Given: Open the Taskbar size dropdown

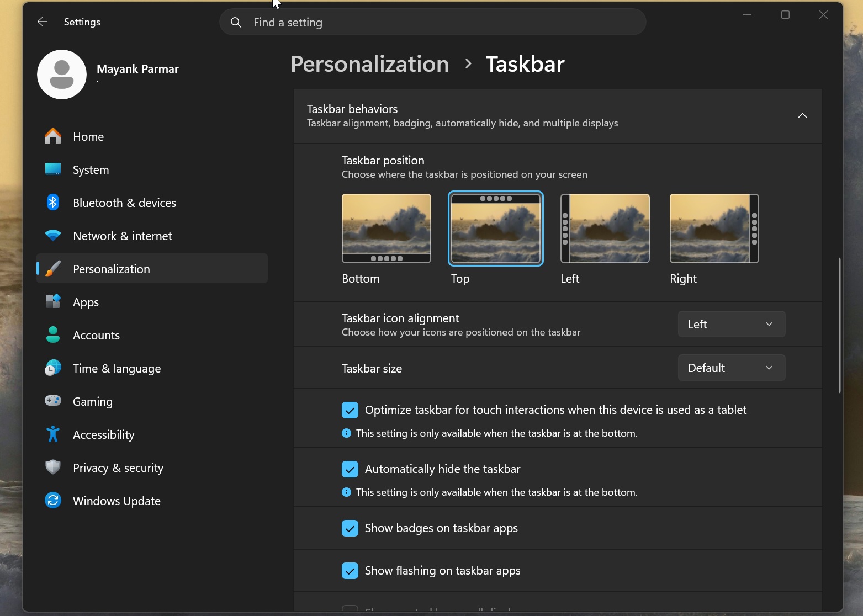Looking at the screenshot, I should point(732,368).
